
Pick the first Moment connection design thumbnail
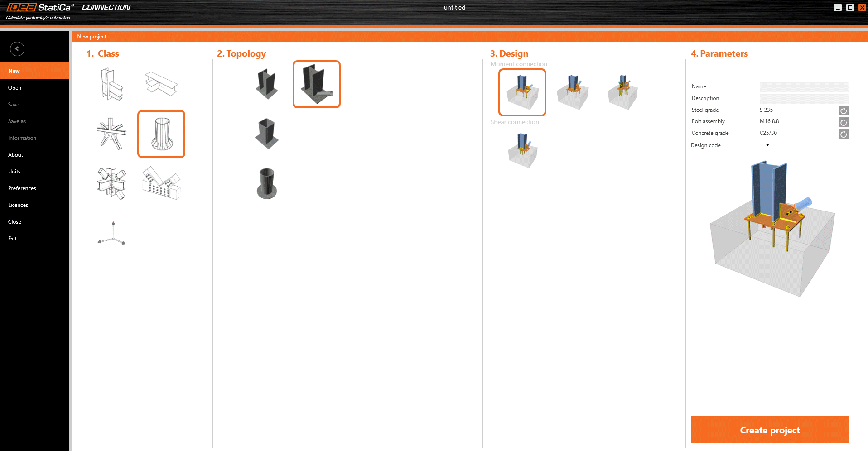pos(522,92)
